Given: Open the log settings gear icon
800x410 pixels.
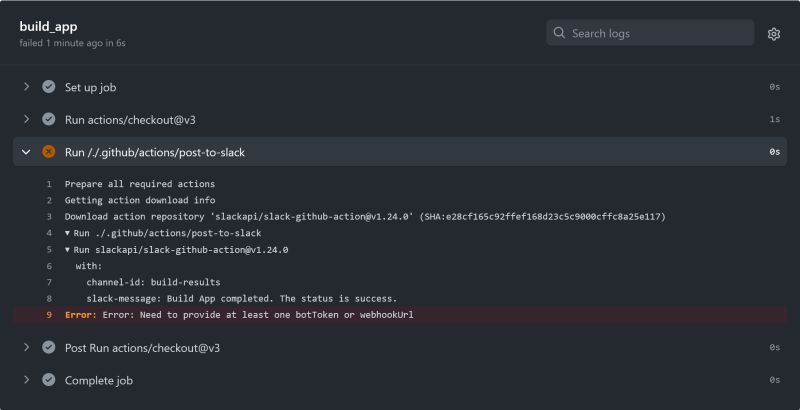Looking at the screenshot, I should point(774,34).
